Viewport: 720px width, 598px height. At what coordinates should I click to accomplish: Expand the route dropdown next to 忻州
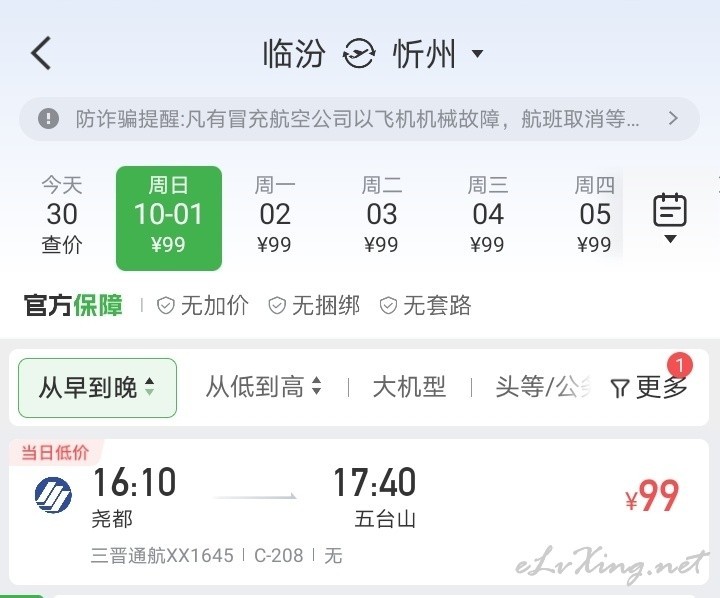478,54
